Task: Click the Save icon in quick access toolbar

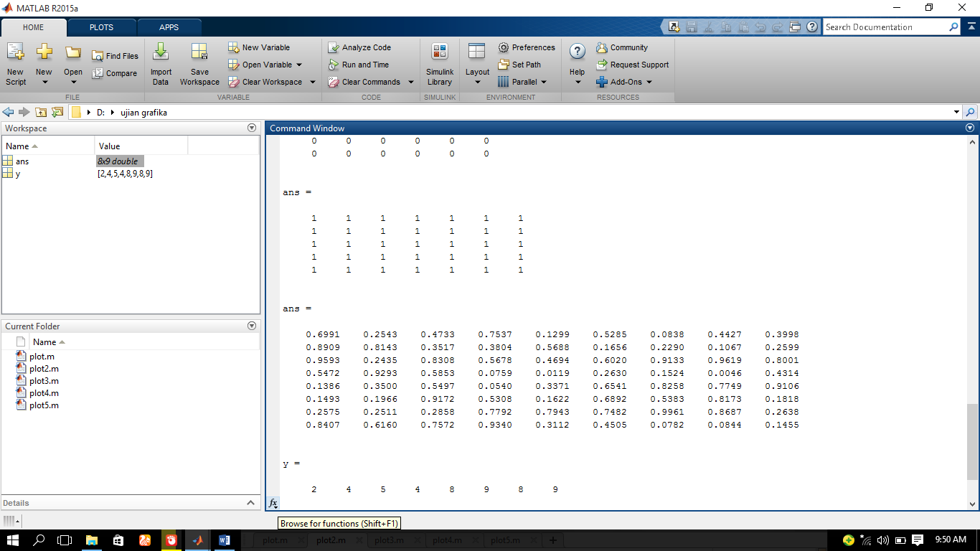Action: (x=692, y=27)
